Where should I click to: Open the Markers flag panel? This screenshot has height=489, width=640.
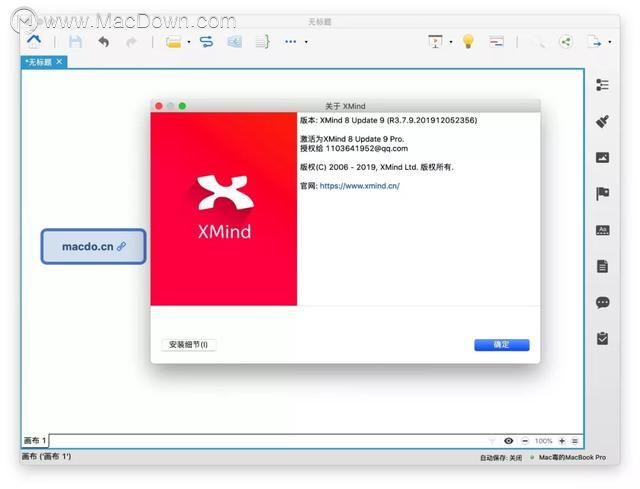pyautogui.click(x=602, y=193)
